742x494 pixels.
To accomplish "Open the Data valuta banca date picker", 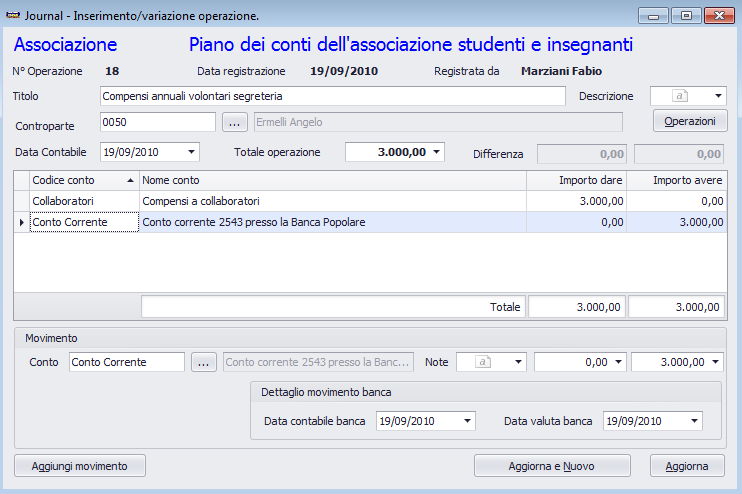I will [694, 421].
